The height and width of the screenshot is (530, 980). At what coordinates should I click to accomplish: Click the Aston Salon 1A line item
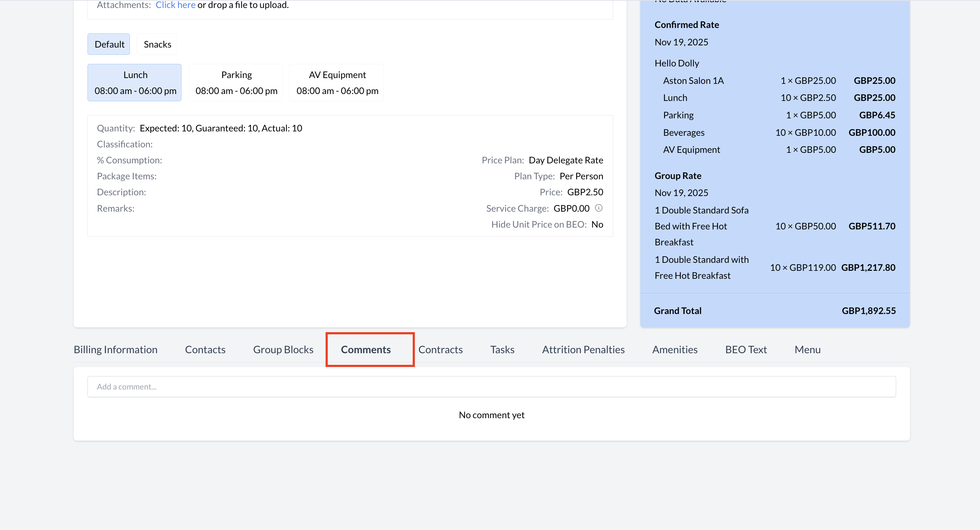(693, 81)
